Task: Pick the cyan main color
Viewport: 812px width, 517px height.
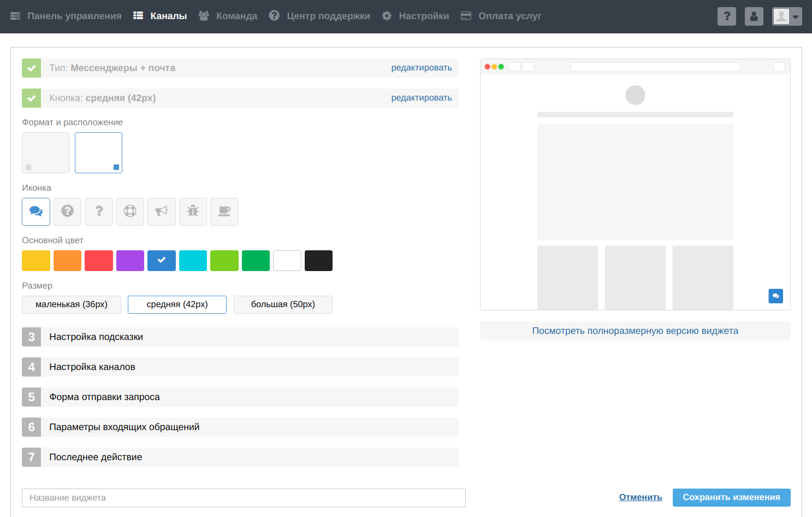Action: [x=193, y=261]
